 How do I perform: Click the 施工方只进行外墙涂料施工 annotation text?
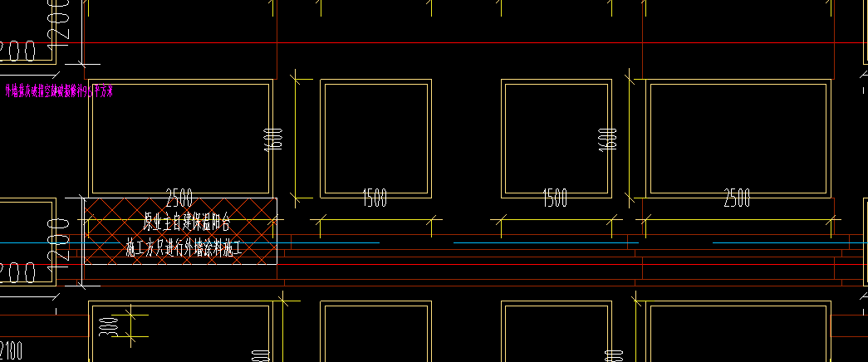point(184,247)
